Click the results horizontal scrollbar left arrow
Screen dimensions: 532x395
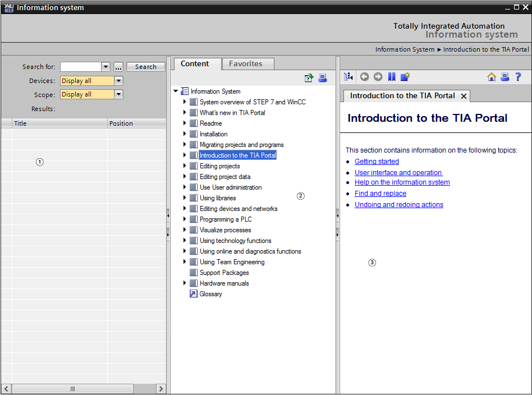pyautogui.click(x=6, y=389)
